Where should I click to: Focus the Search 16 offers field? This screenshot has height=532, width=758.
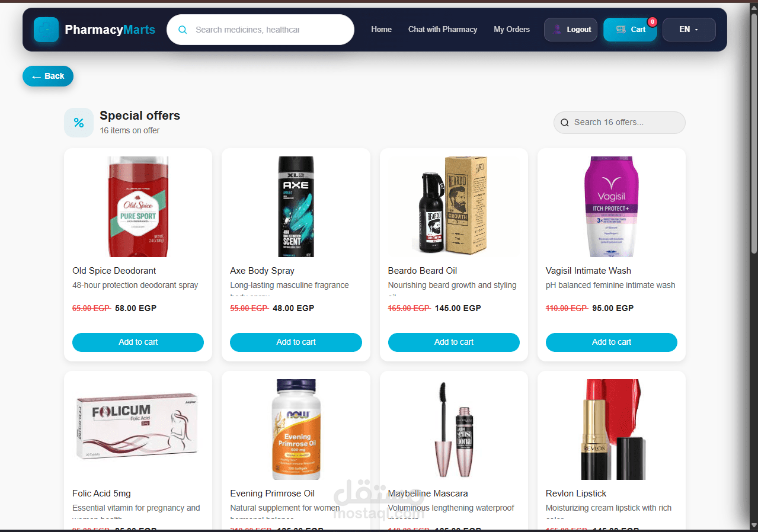(x=619, y=123)
